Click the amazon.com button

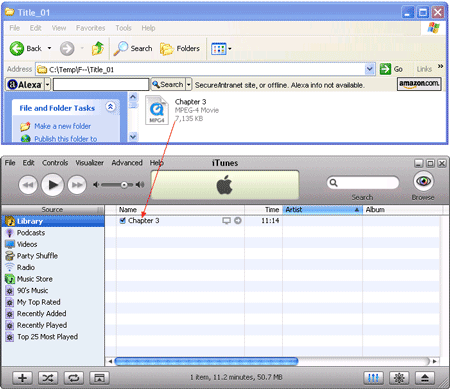(419, 84)
